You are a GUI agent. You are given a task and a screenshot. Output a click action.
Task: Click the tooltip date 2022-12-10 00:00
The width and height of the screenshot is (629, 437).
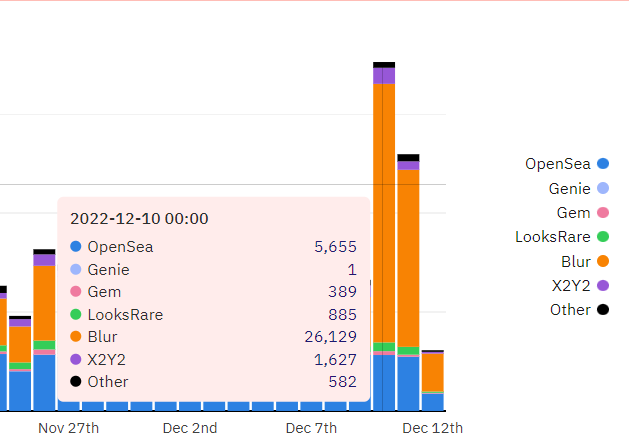(139, 219)
